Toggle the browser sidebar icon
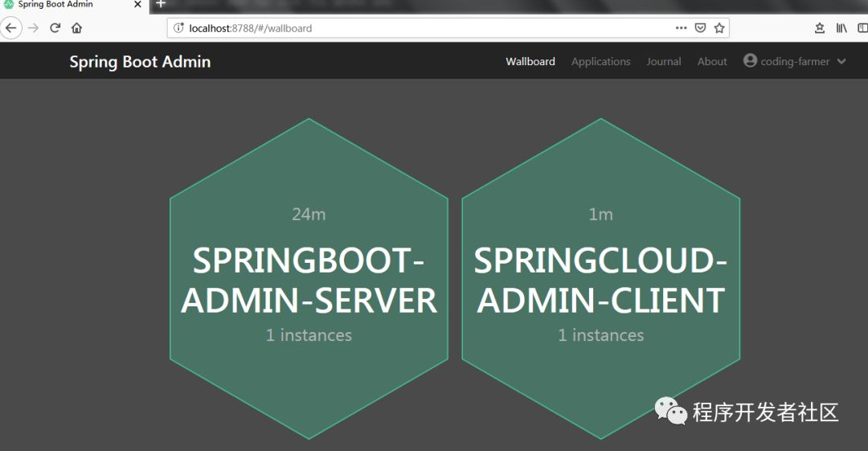This screenshot has width=868, height=451. [x=862, y=27]
